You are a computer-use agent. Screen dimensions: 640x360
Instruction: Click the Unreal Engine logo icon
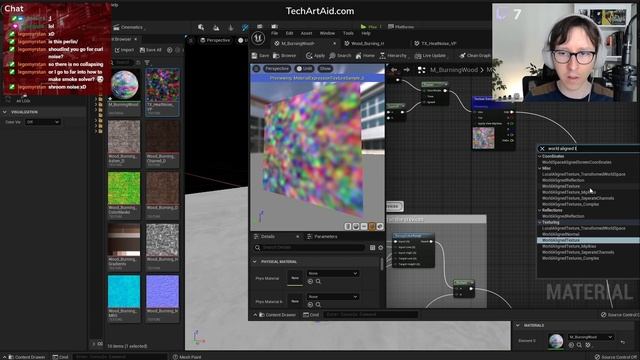[x=258, y=38]
